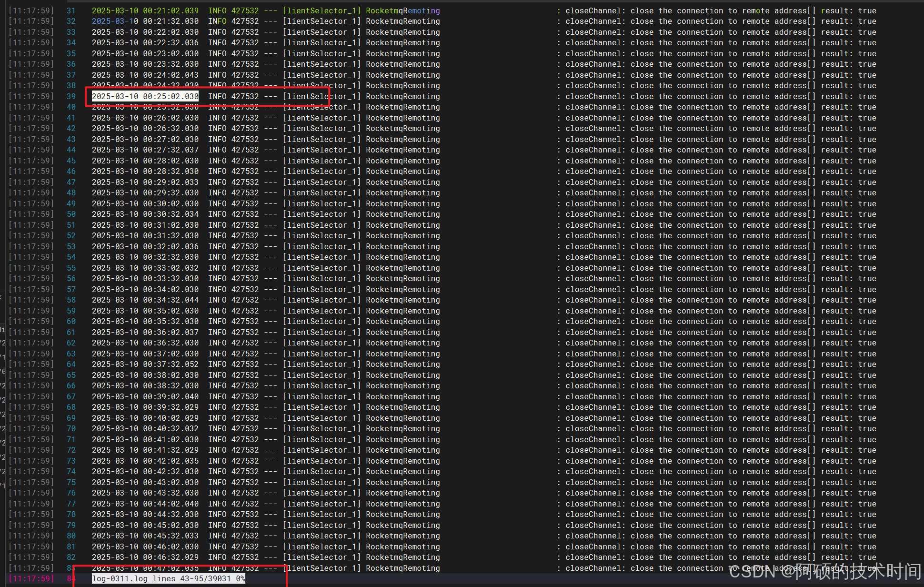The image size is (924, 587).
Task: Click line number 77 in the gutter
Action: point(71,504)
